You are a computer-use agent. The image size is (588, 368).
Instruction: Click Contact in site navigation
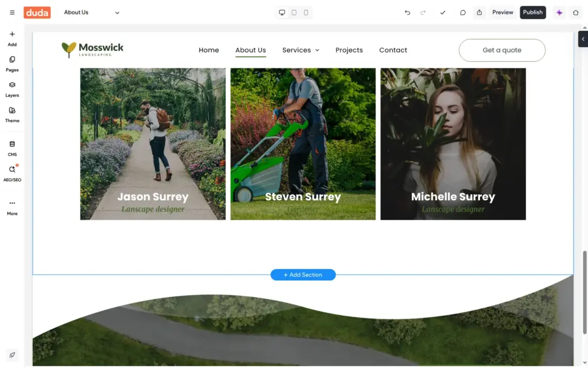[x=393, y=50]
